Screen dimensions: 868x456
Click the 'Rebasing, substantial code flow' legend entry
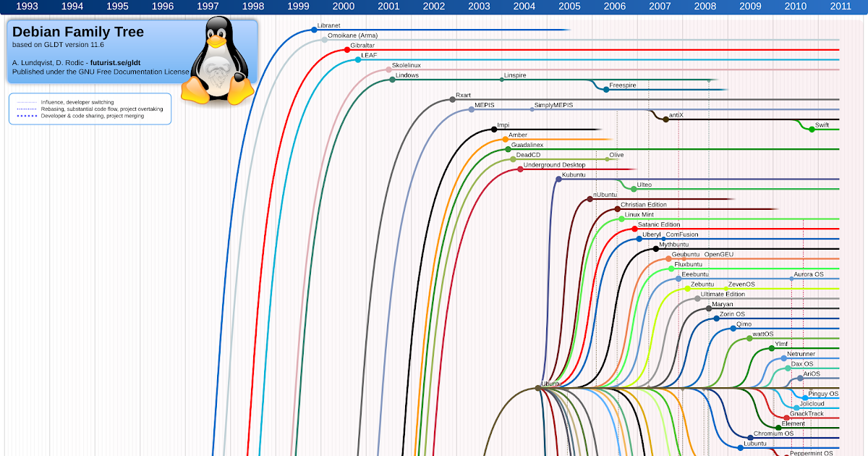102,109
